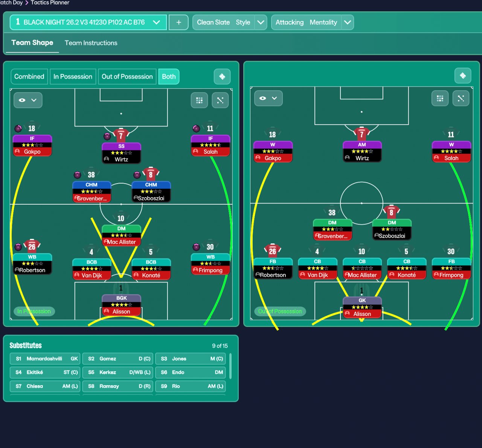
Task: Click the Substitutes list scrollbar
Action: (230, 366)
